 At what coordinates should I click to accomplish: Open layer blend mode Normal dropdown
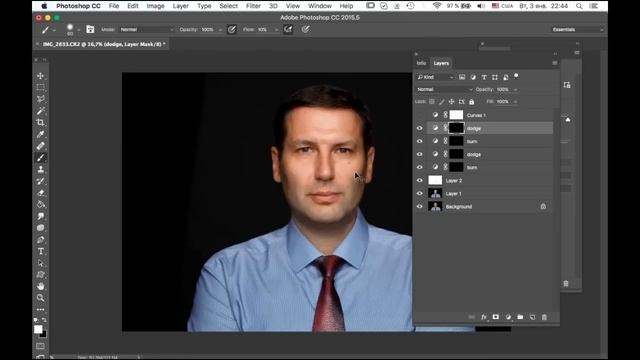point(444,89)
